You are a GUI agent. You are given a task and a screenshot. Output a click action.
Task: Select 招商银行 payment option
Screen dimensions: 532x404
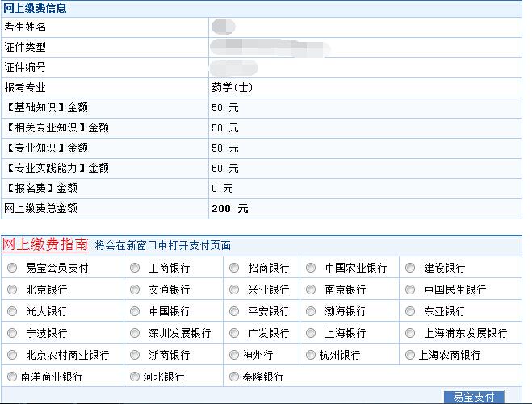click(234, 268)
